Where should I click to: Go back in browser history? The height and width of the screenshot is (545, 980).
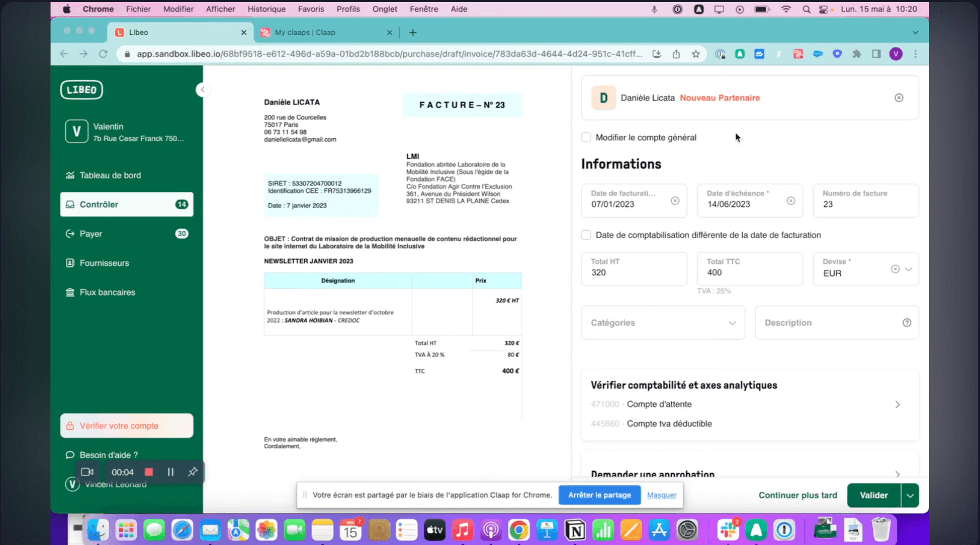[64, 54]
